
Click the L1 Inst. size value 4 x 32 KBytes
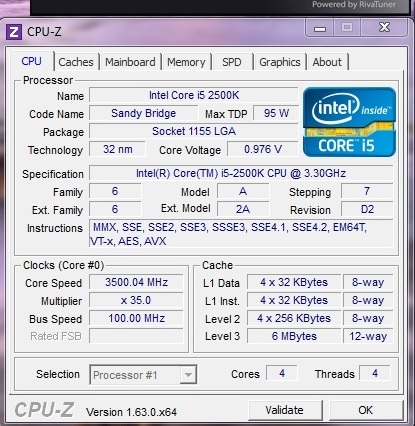point(294,300)
